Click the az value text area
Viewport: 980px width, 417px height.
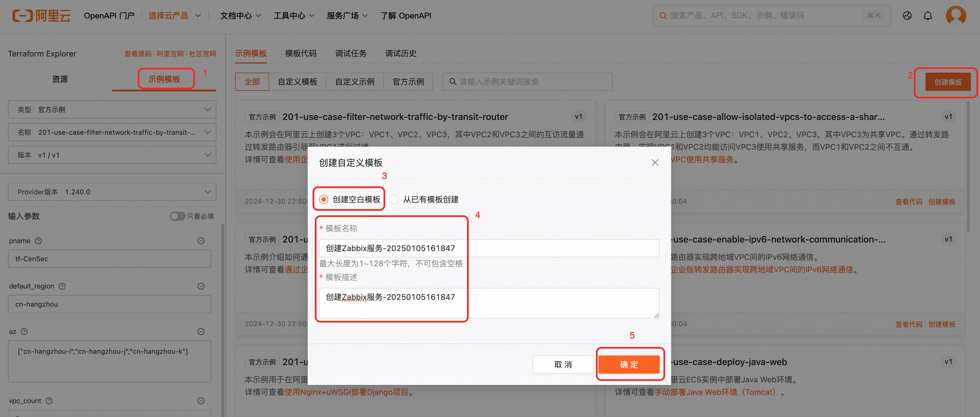(x=109, y=361)
